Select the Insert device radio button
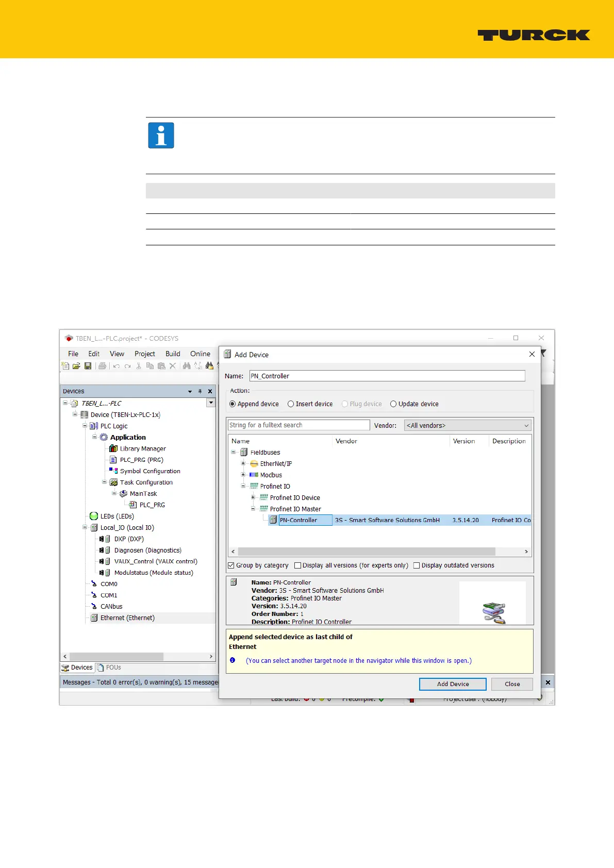Screen dimensions: 614x868 291,404
